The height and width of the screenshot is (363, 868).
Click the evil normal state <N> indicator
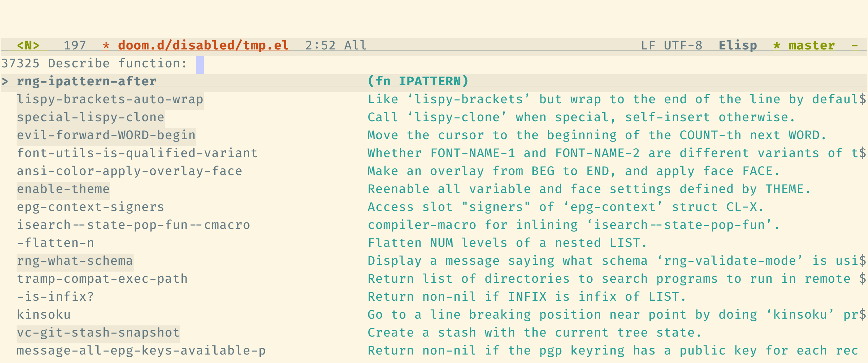coord(28,45)
